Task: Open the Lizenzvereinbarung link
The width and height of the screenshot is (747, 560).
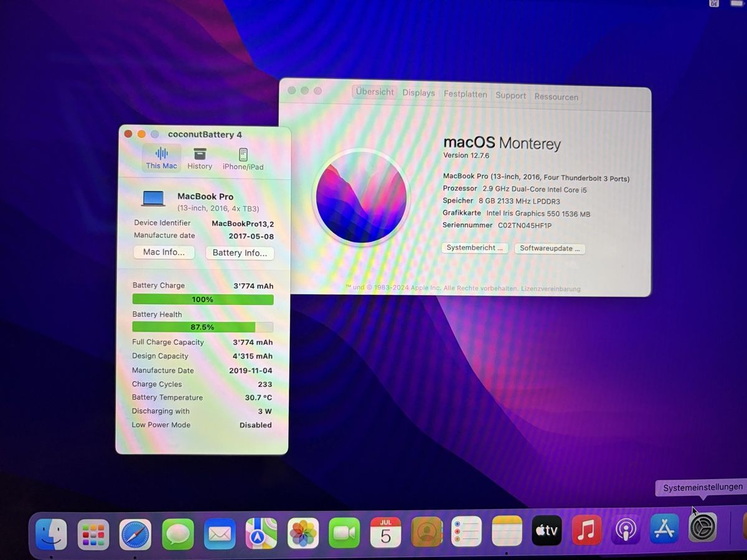Action: click(551, 289)
